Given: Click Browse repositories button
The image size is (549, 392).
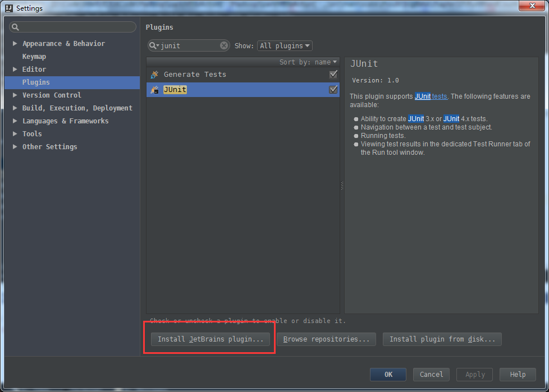Looking at the screenshot, I should 326,339.
